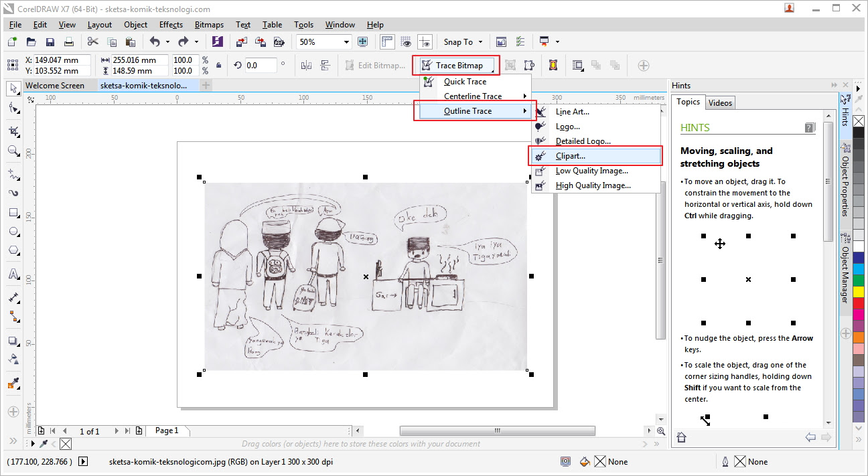Image resolution: width=868 pixels, height=476 pixels.
Task: Open the zoom level 50% dropdown
Action: point(346,42)
